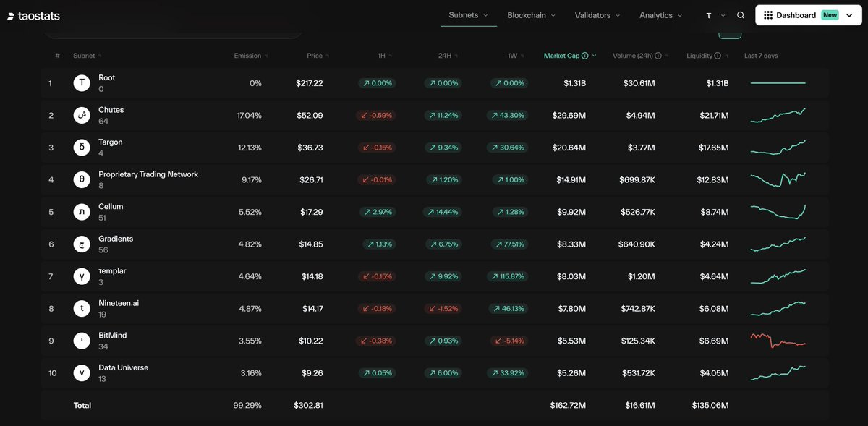Click BitMind 1W change badge -5.14%
868x426 pixels.
[509, 341]
